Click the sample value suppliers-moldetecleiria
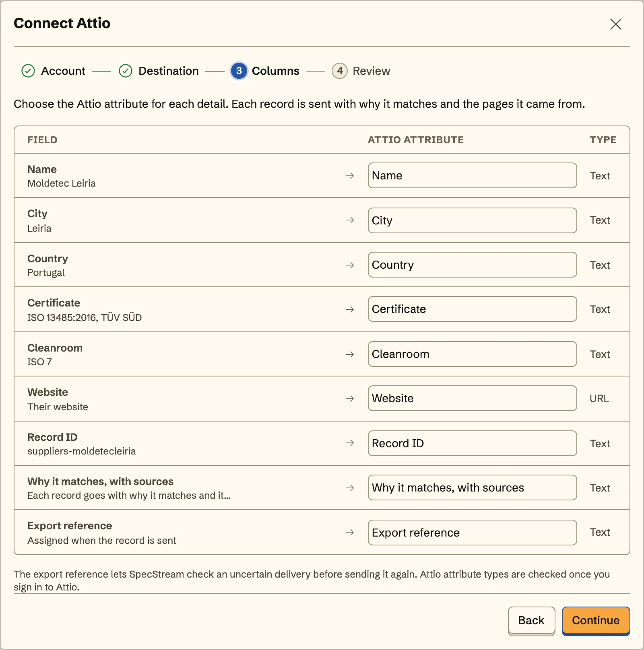The width and height of the screenshot is (644, 650). pyautogui.click(x=82, y=451)
